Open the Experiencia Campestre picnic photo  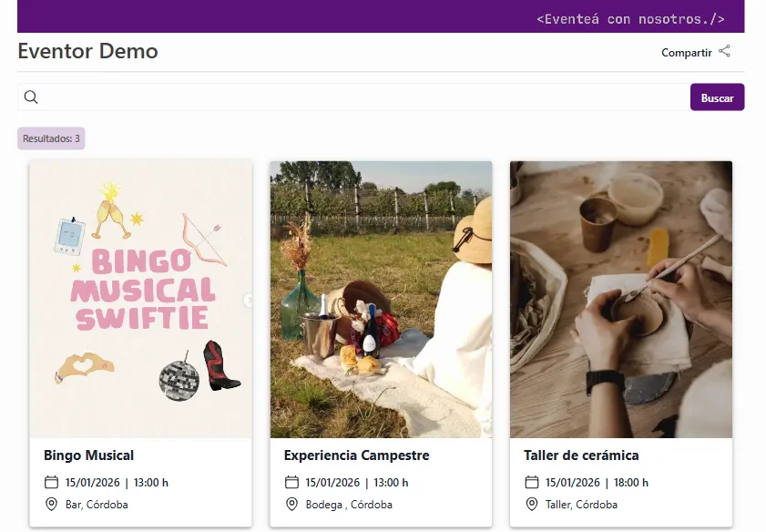381,300
